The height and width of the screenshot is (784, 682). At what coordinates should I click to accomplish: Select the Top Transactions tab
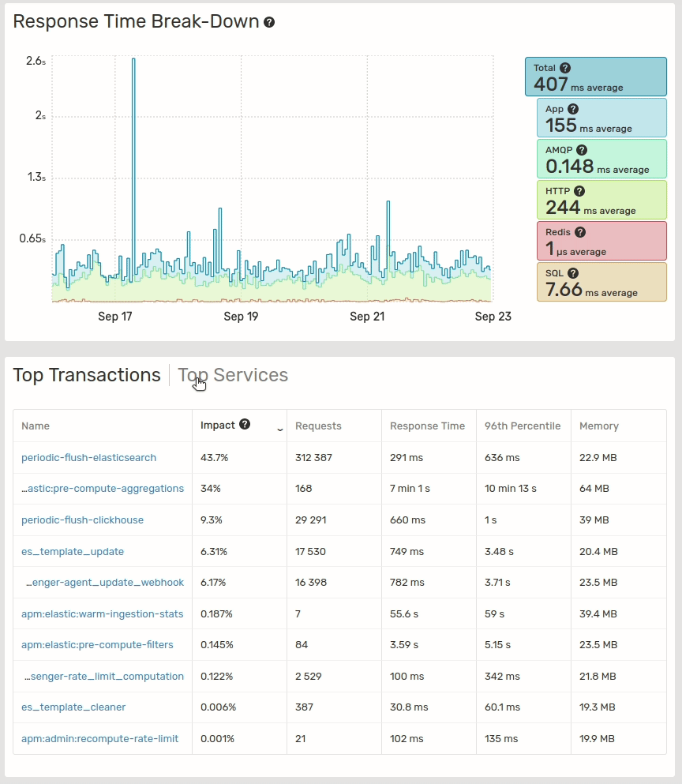pyautogui.click(x=87, y=375)
